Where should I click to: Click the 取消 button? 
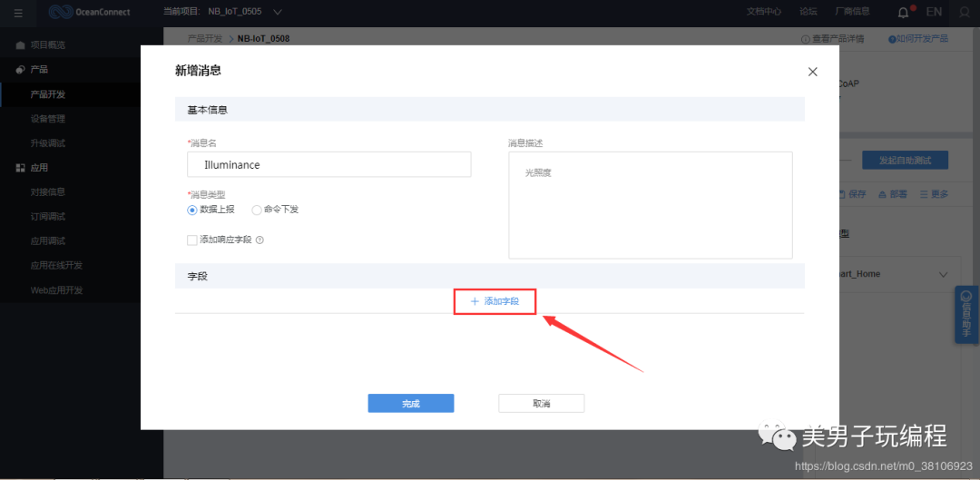coord(541,404)
